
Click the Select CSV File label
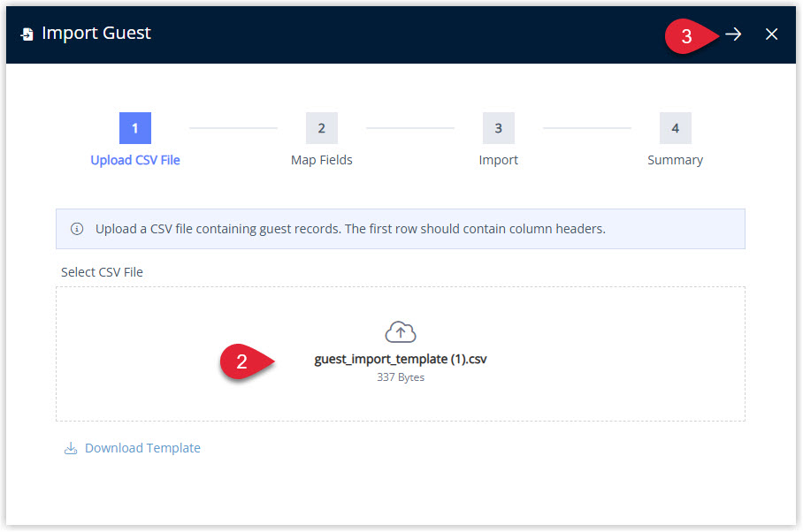coord(102,272)
